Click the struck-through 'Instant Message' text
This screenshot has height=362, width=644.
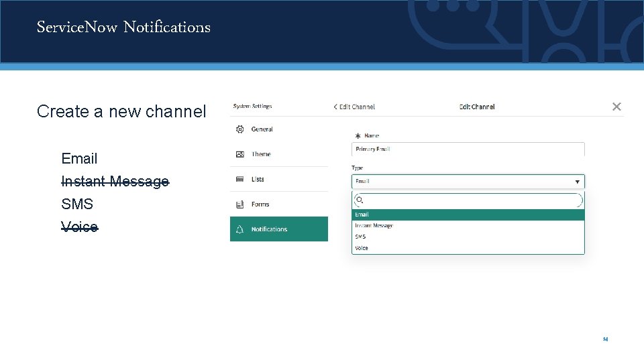pos(115,181)
